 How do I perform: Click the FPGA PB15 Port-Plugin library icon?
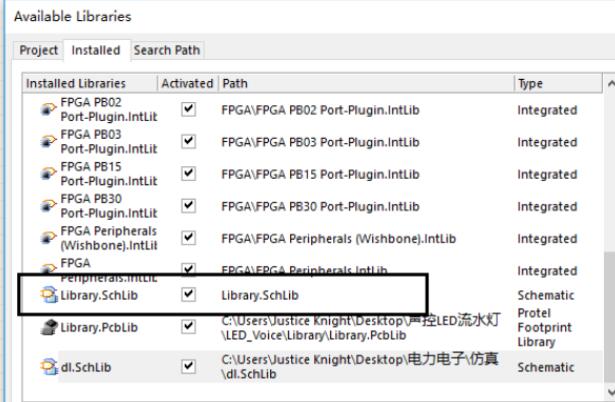pyautogui.click(x=49, y=173)
